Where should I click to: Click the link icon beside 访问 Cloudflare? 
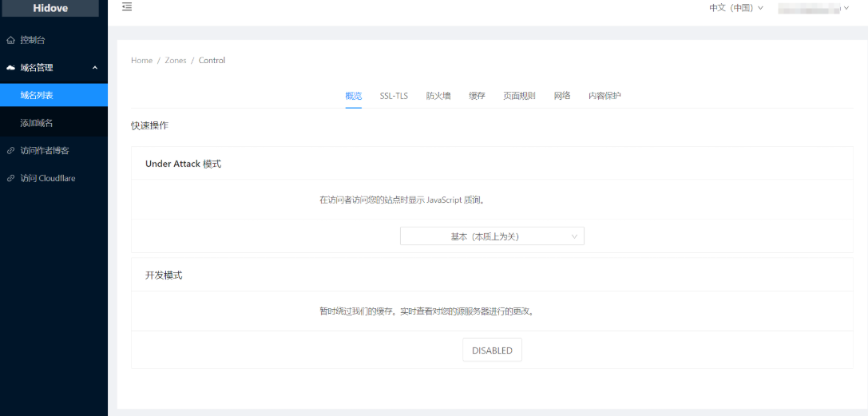click(10, 179)
